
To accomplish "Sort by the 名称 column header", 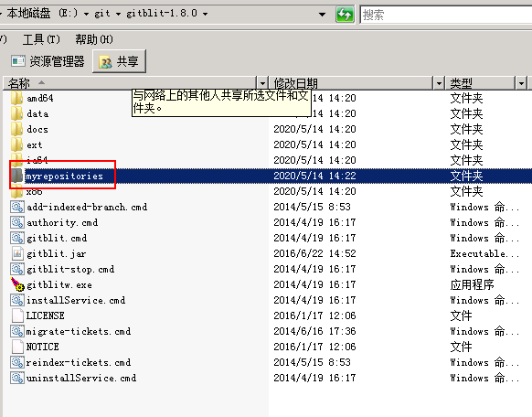I will click(x=131, y=83).
